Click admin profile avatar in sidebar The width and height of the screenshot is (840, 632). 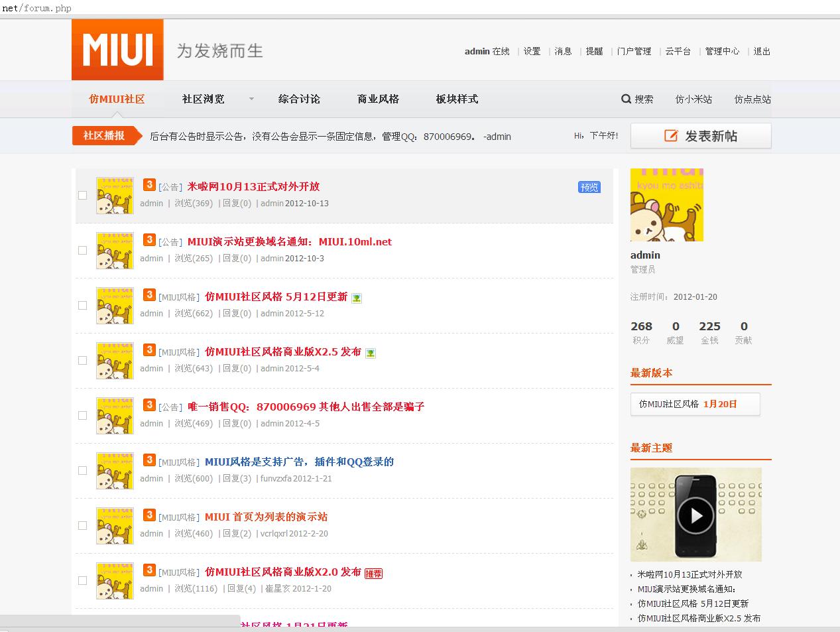[666, 205]
